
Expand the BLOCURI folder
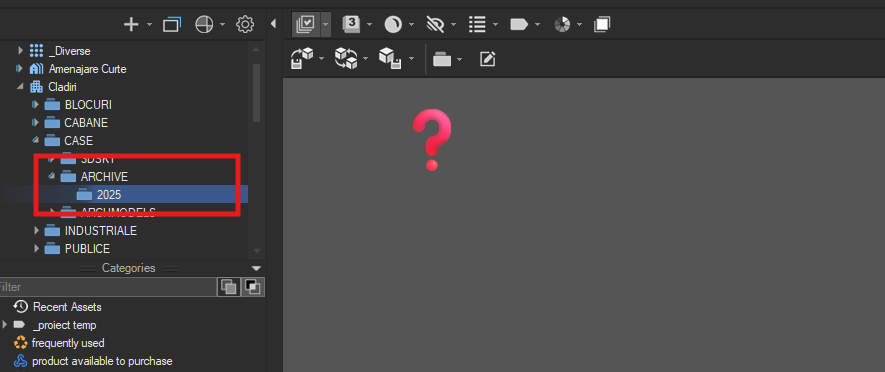click(x=36, y=104)
